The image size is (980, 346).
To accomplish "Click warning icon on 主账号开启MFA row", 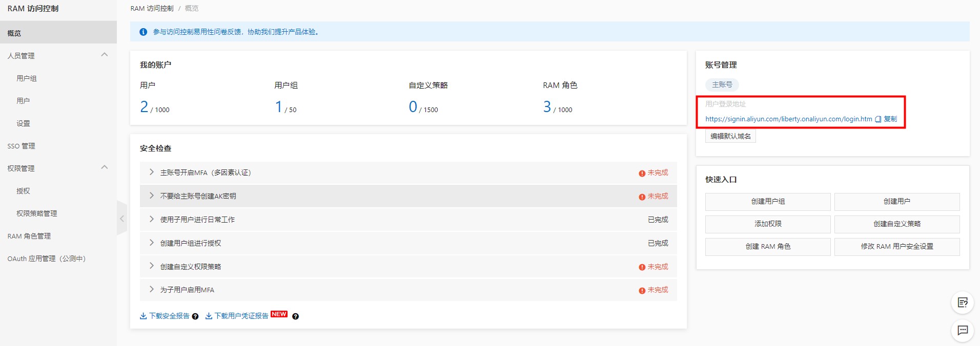I will (642, 174).
